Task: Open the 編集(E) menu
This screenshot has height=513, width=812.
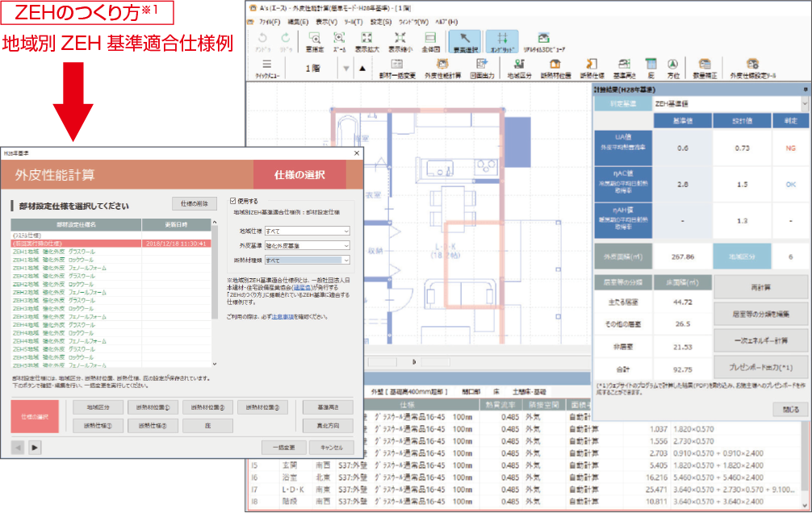Action: [x=298, y=22]
